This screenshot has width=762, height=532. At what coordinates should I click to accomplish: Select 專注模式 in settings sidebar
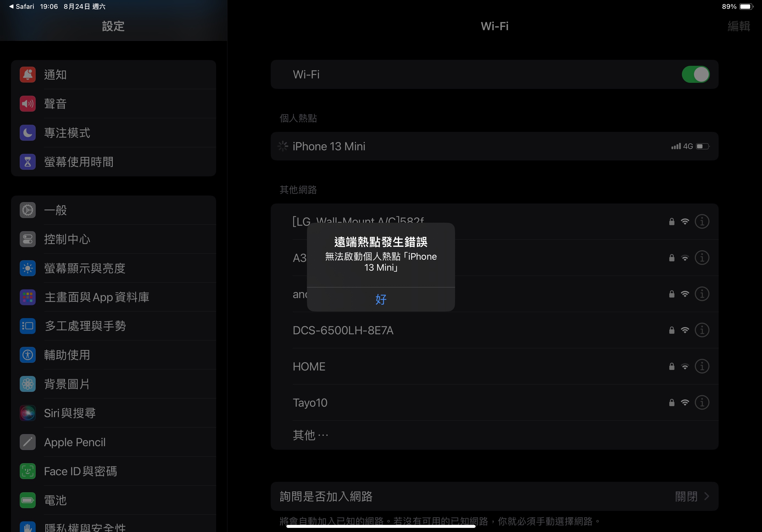(114, 133)
